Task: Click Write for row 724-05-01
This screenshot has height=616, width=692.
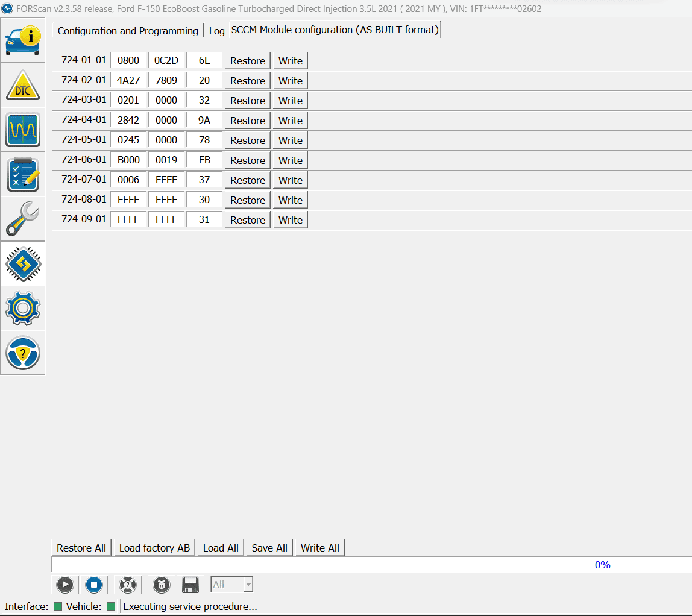Action: (291, 140)
